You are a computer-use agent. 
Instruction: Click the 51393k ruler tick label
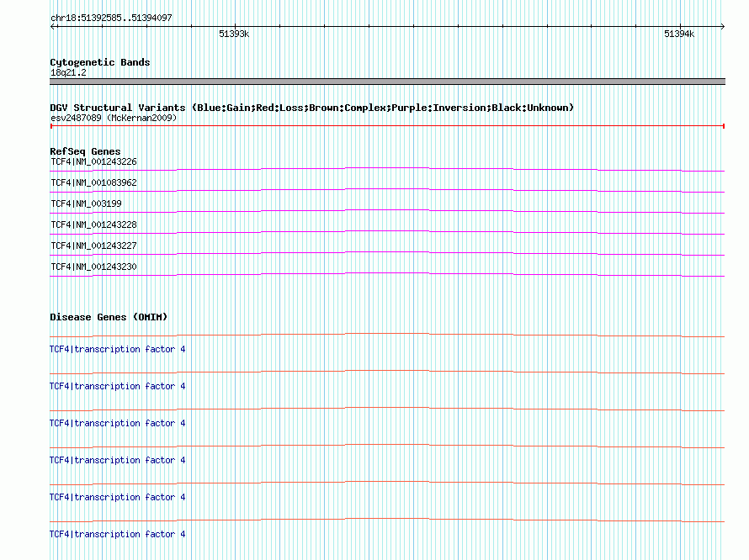pos(234,34)
